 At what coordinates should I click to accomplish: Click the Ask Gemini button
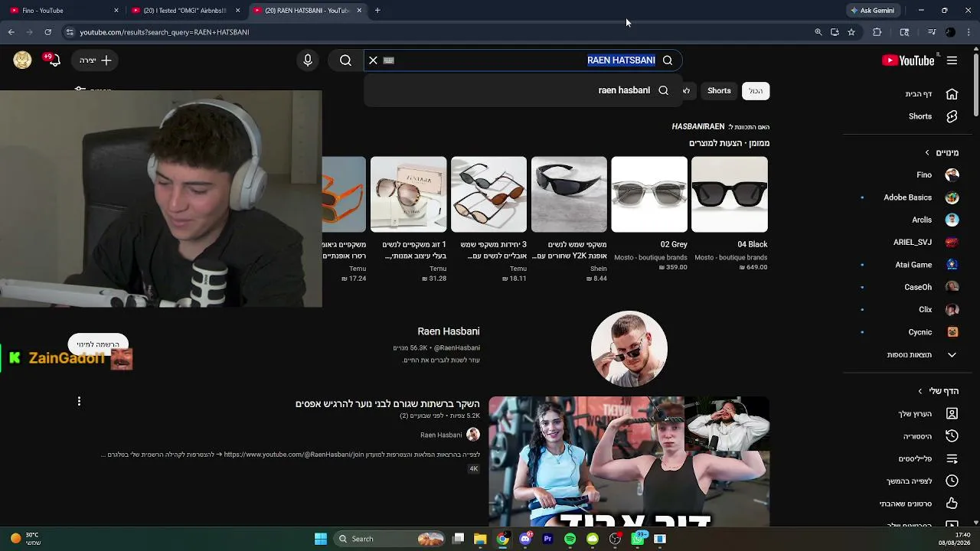click(x=872, y=11)
